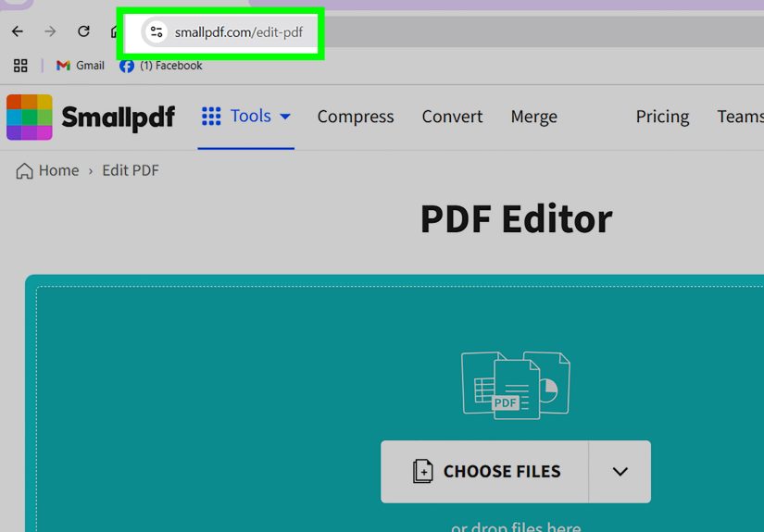Open the Tools menu
This screenshot has height=532, width=764.
coord(246,117)
